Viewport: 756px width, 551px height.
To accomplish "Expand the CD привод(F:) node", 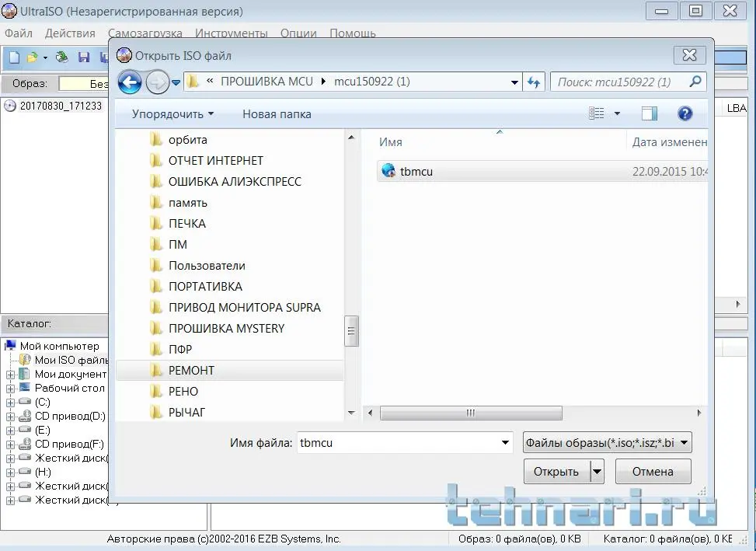I will point(10,444).
